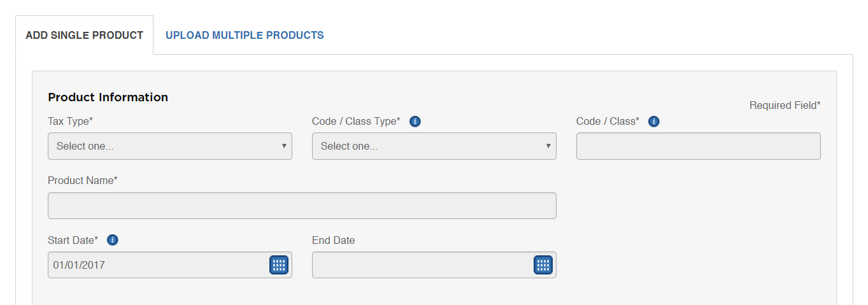Click the Code / Class Type arrow

pos(548,146)
